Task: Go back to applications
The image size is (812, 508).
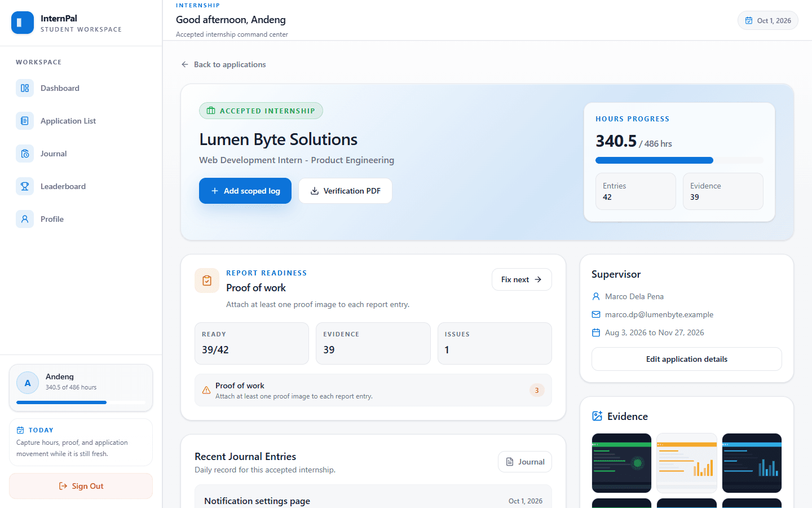Action: [223, 64]
